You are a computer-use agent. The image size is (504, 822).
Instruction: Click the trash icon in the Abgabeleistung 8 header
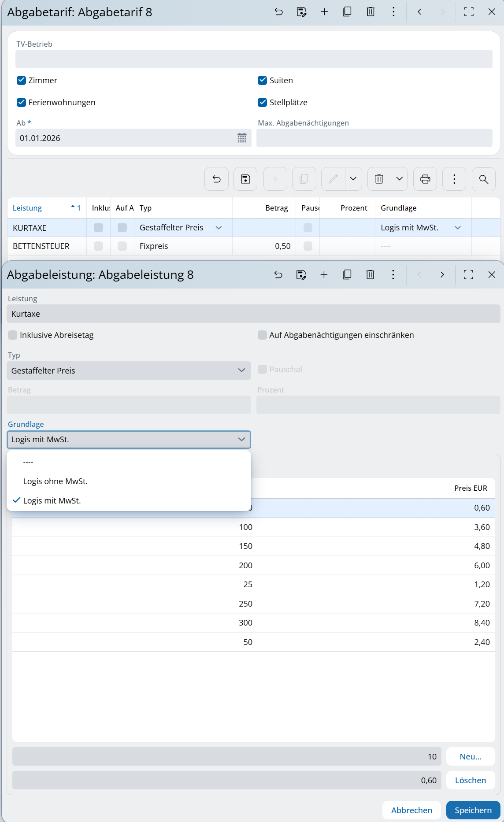pyautogui.click(x=370, y=275)
